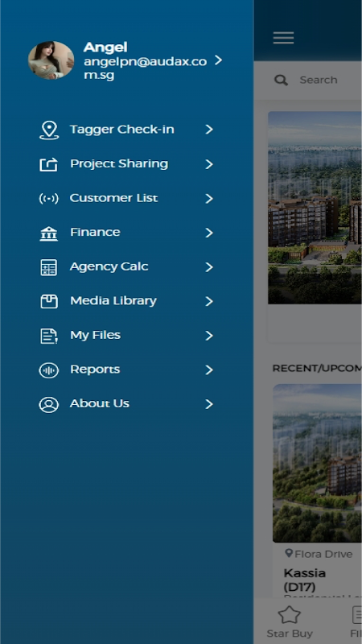
Task: Open Angel's profile avatar photo
Action: point(51,60)
